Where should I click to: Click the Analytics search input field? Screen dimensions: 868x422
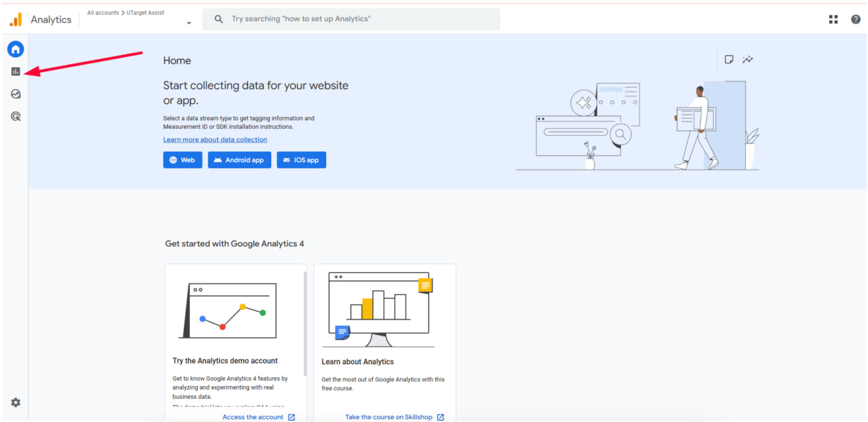pos(351,19)
